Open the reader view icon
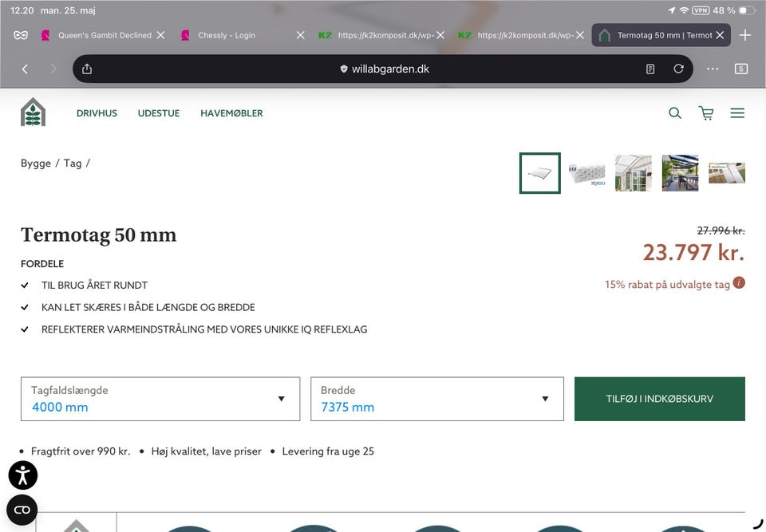The image size is (766, 532). pyautogui.click(x=650, y=69)
